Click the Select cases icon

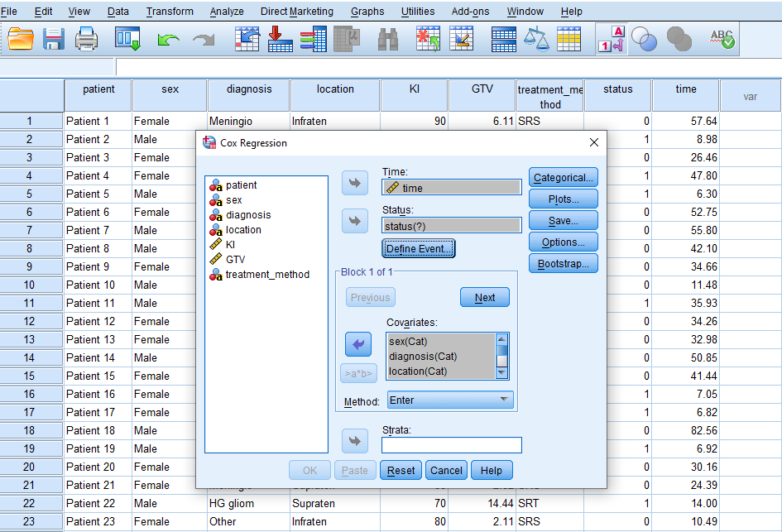point(569,39)
